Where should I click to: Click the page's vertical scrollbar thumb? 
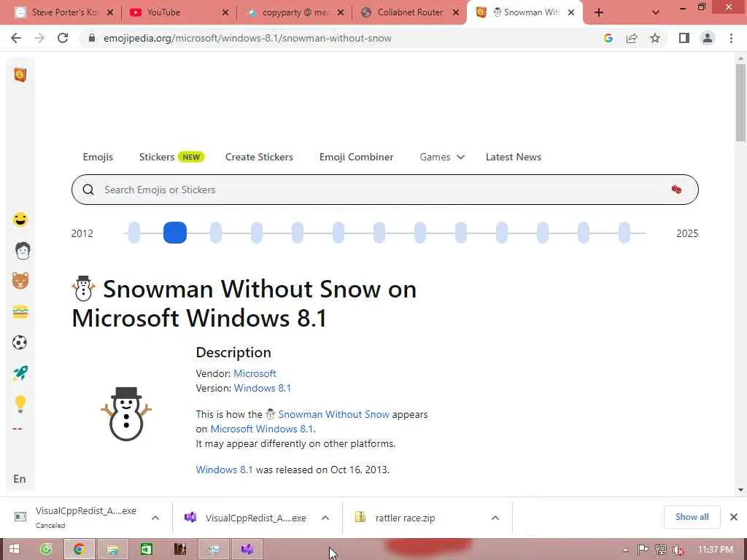740,102
